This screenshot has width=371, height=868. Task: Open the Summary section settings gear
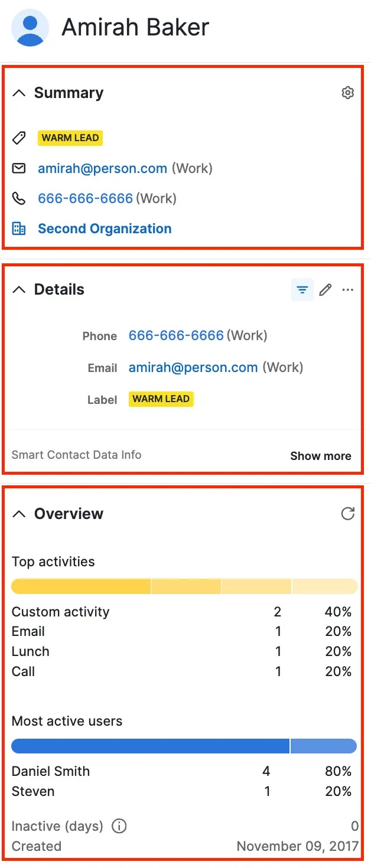(348, 93)
